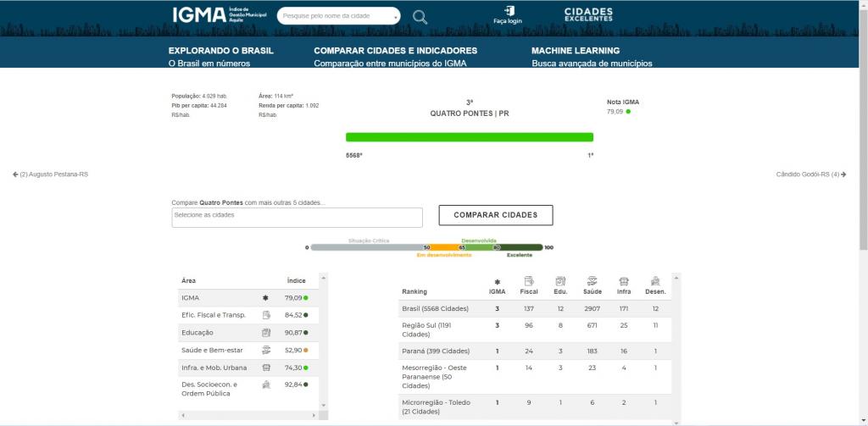Click the Edu. column header icon

(560, 281)
